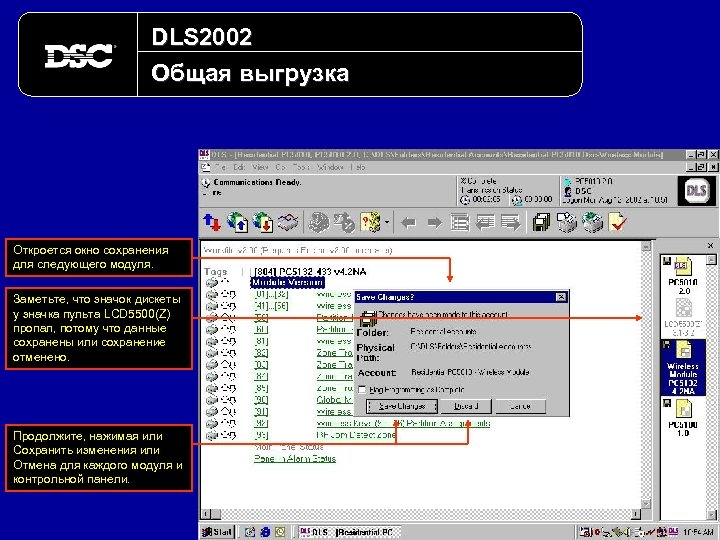The height and width of the screenshot is (540, 720).
Task: Open the View menu
Action: [260, 168]
